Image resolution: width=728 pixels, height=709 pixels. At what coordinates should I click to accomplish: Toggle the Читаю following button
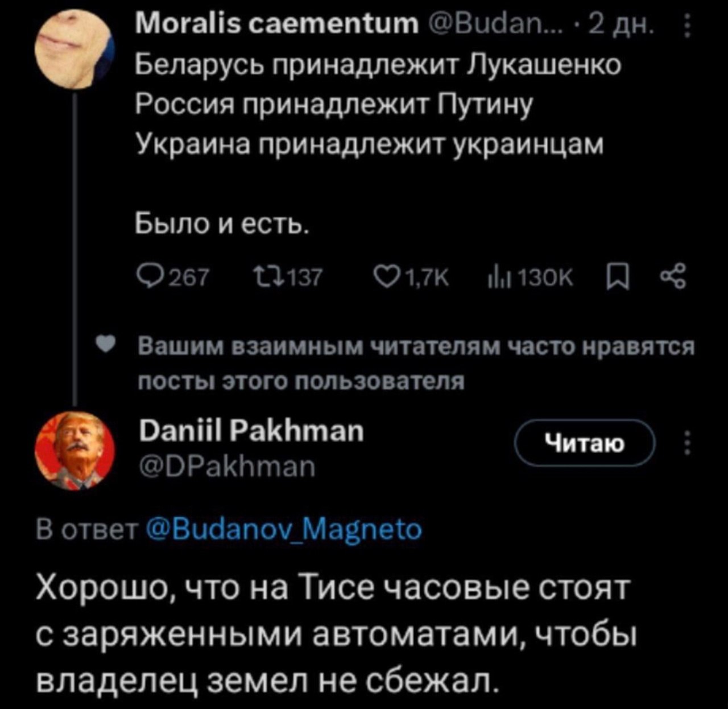pos(585,443)
